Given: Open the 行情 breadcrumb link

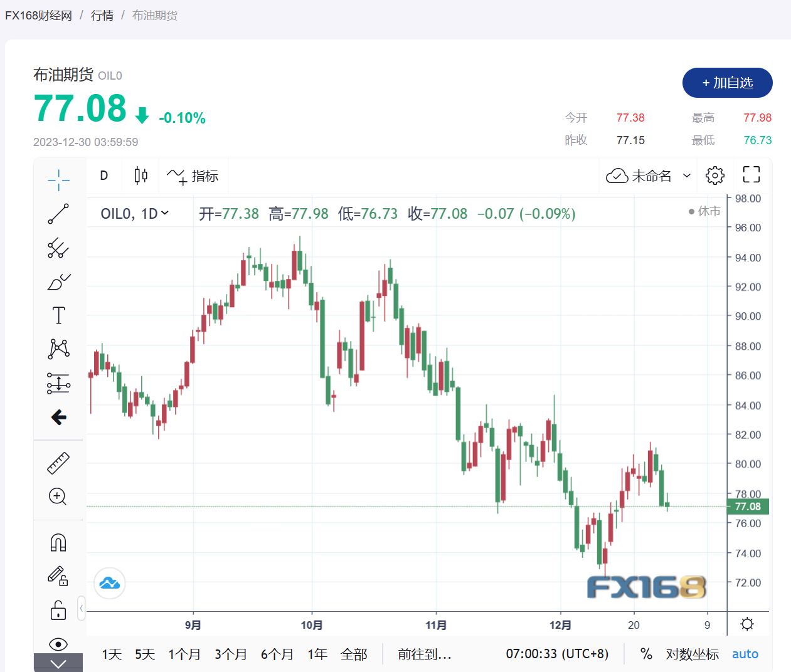Looking at the screenshot, I should 102,15.
